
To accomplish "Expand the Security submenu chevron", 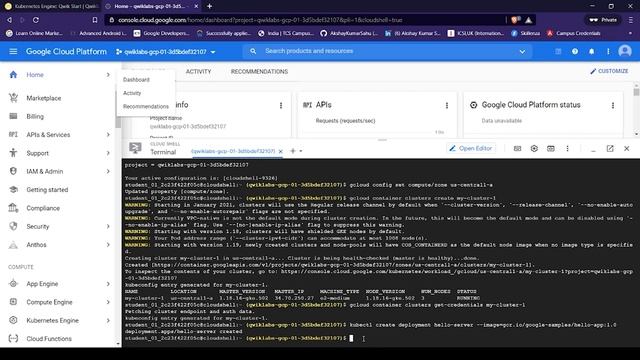I will tap(108, 226).
